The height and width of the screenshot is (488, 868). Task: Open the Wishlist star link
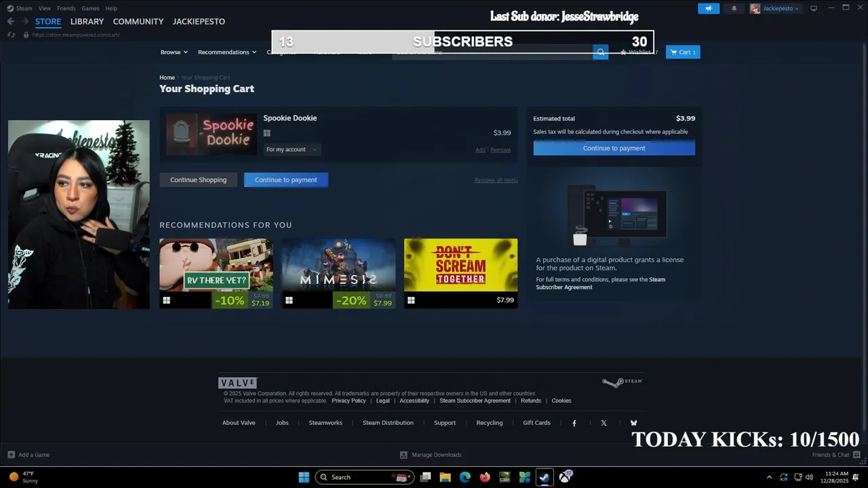638,52
